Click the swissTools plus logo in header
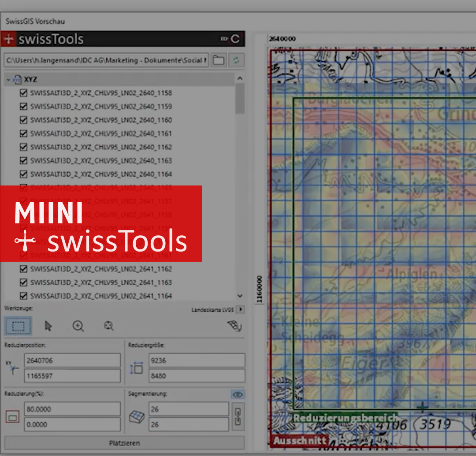Image resolution: width=476 pixels, height=456 pixels. pyautogui.click(x=8, y=39)
